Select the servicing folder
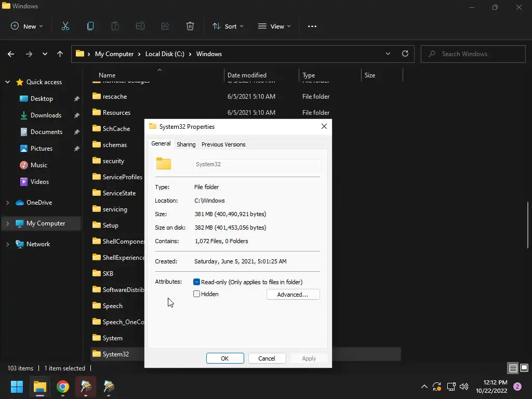Screen dimensions: 532x399 [115, 209]
